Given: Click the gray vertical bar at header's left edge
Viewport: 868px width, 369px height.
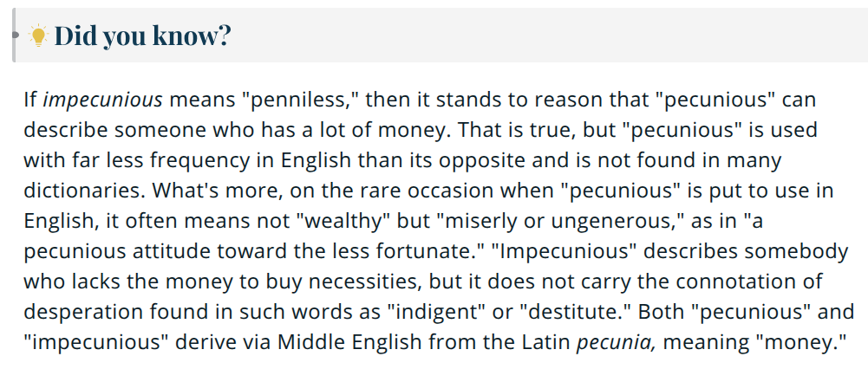Looking at the screenshot, I should pos(14,35).
